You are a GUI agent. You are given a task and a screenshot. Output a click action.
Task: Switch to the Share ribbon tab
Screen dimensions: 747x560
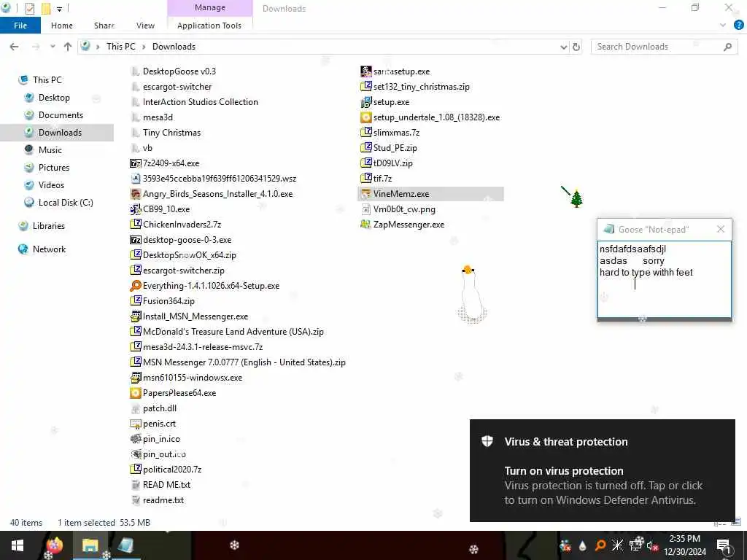(104, 26)
